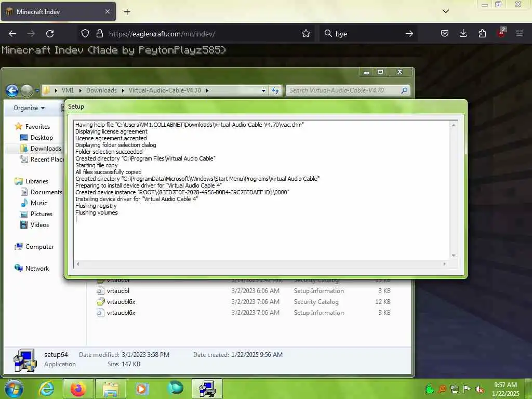
Task: Open Windows Explorer taskbar button
Action: (111, 389)
